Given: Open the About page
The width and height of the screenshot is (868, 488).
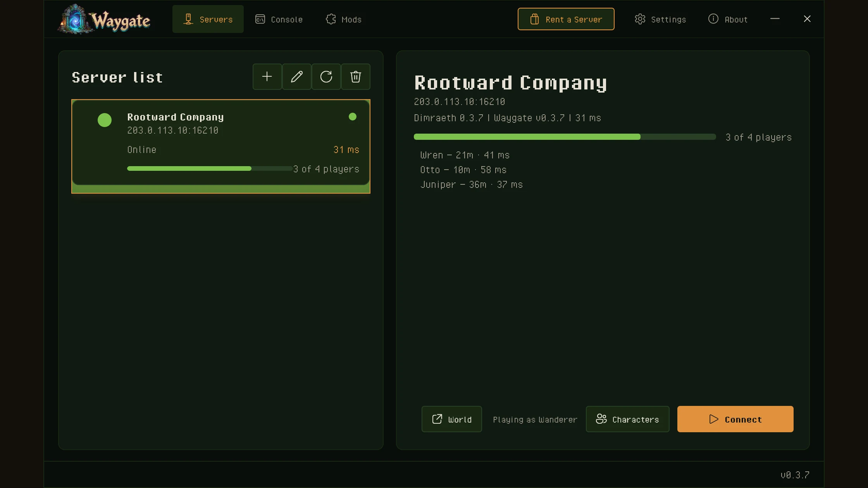Looking at the screenshot, I should (728, 19).
